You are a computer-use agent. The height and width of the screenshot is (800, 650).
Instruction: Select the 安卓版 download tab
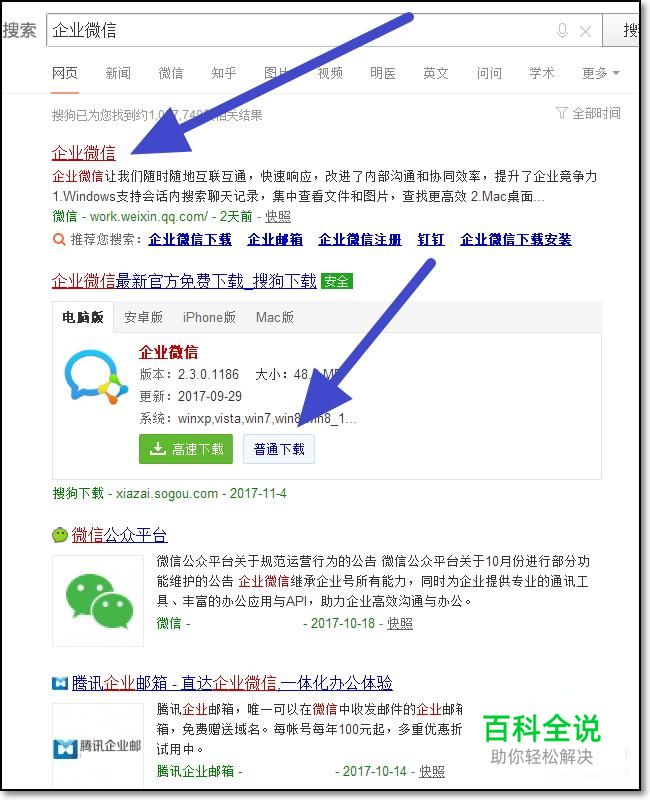tap(143, 317)
